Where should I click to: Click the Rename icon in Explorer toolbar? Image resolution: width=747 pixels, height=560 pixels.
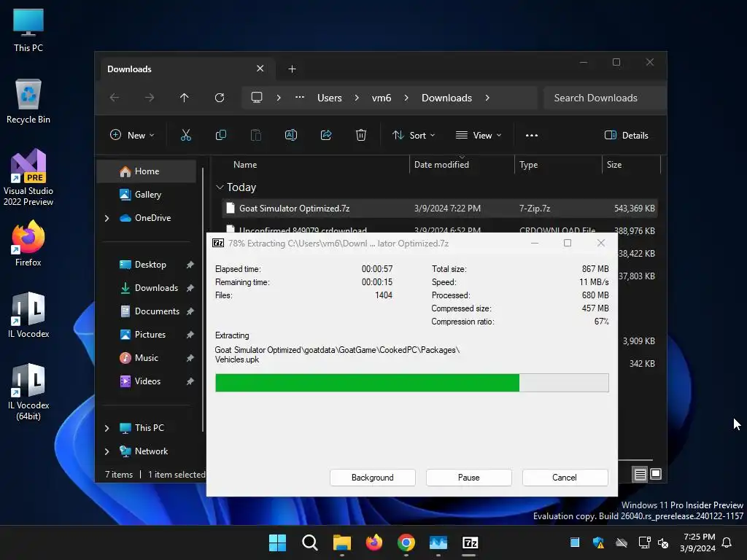pyautogui.click(x=291, y=135)
